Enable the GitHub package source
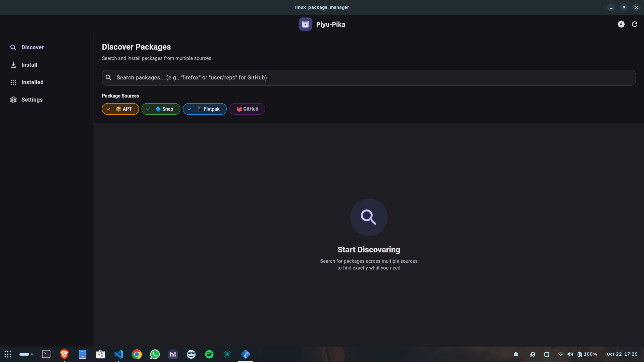Screen dimensions: 644x362 [x=247, y=109]
